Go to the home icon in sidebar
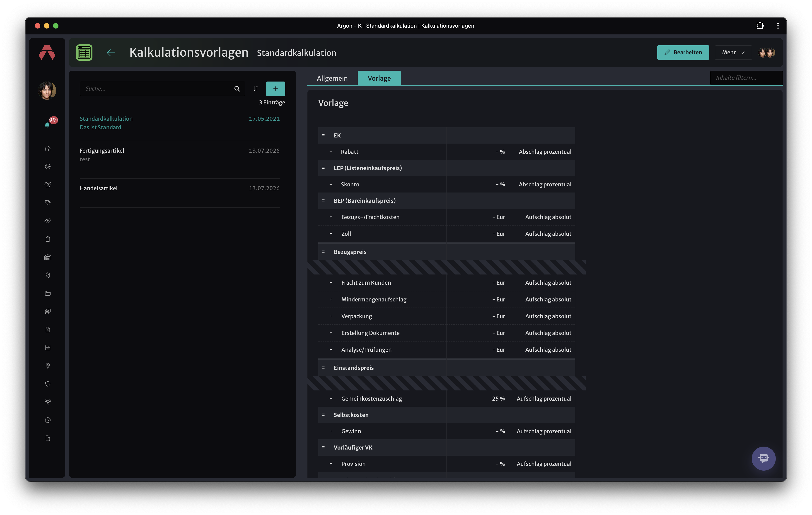 point(48,148)
